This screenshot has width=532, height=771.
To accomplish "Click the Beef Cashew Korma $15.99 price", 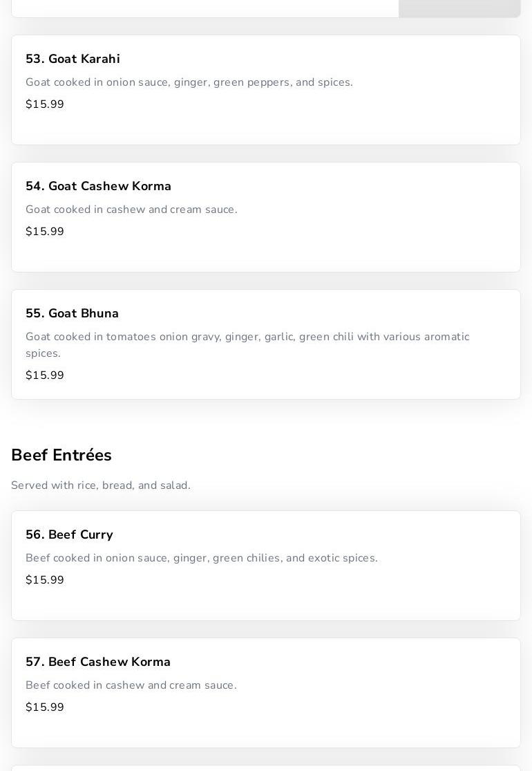I will [45, 707].
